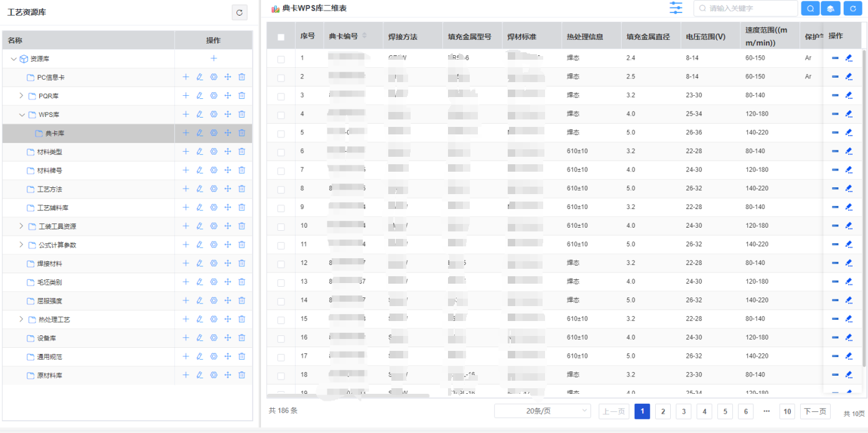Click the keyword search input field
Screen dimensions: 868x433
tap(745, 8)
